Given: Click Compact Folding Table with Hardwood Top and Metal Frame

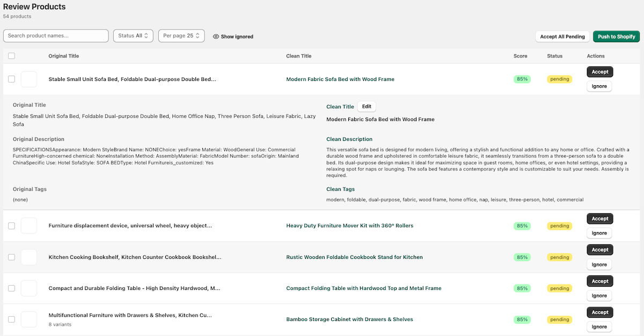Looking at the screenshot, I should coord(364,288).
